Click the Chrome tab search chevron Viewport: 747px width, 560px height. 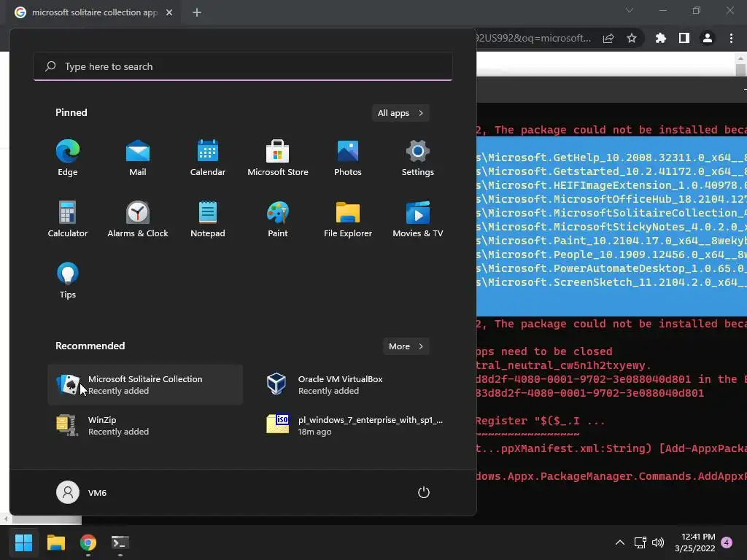(x=630, y=10)
